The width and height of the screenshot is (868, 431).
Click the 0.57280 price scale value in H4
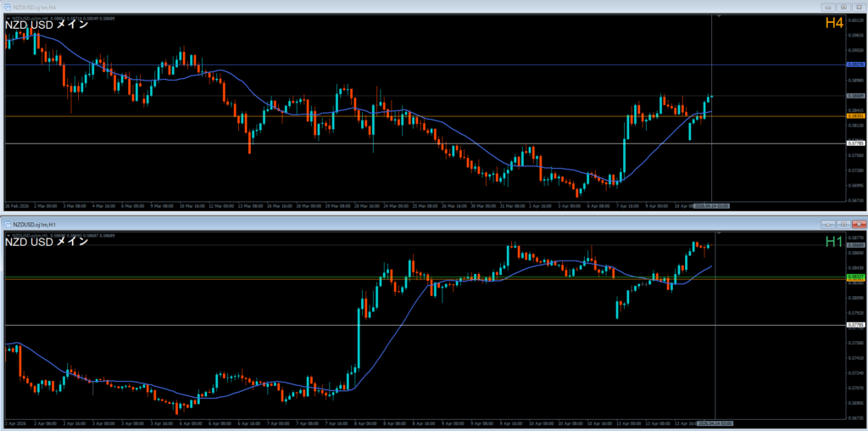pyautogui.click(x=854, y=171)
